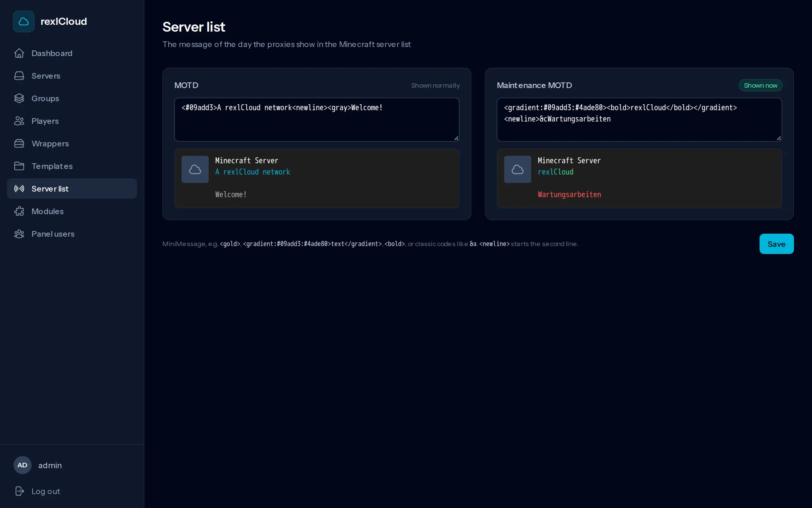Navigate to Players
The width and height of the screenshot is (812, 508).
[x=72, y=121]
